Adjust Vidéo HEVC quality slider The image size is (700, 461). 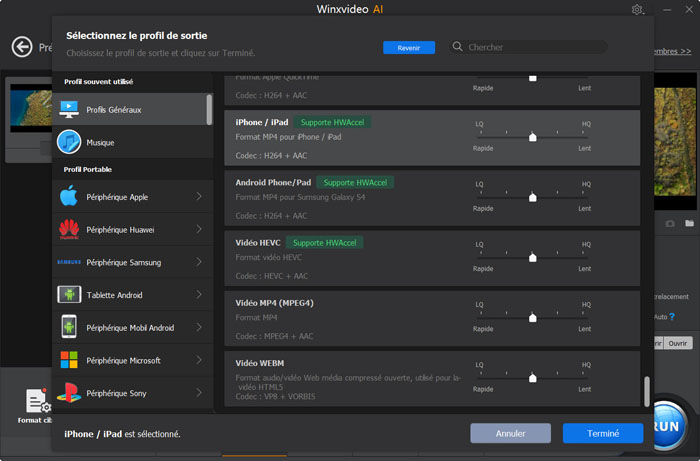pyautogui.click(x=532, y=257)
